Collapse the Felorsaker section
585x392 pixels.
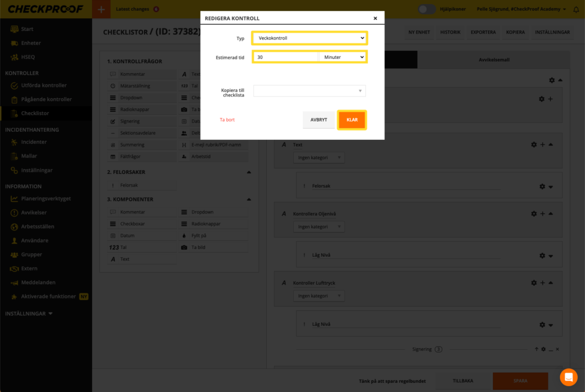click(249, 172)
